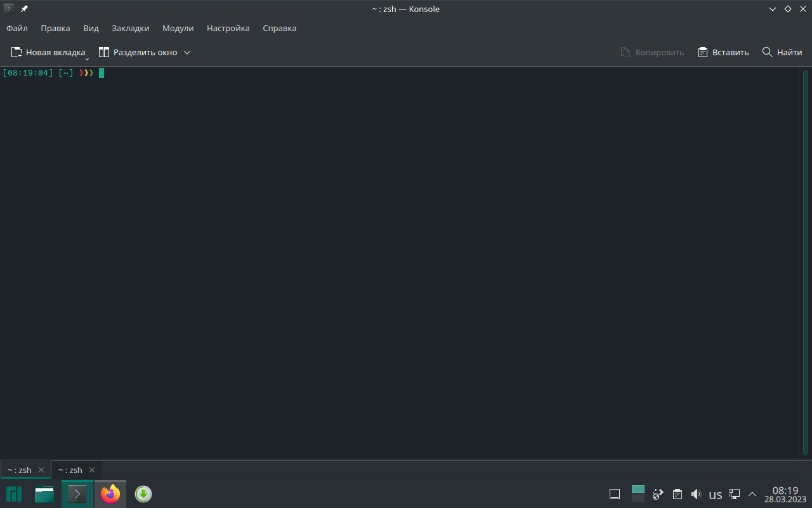Switch to the second zsh tab
812x508 pixels.
coord(76,470)
